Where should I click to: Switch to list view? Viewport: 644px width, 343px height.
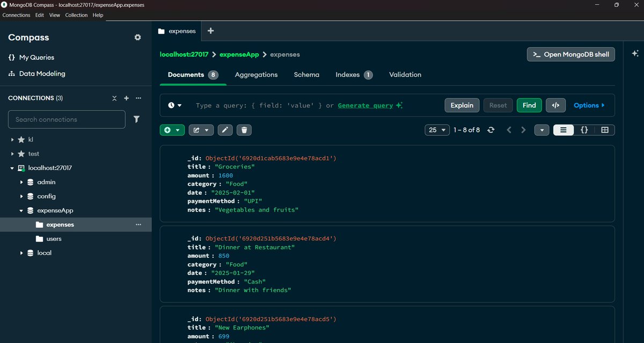coord(563,130)
